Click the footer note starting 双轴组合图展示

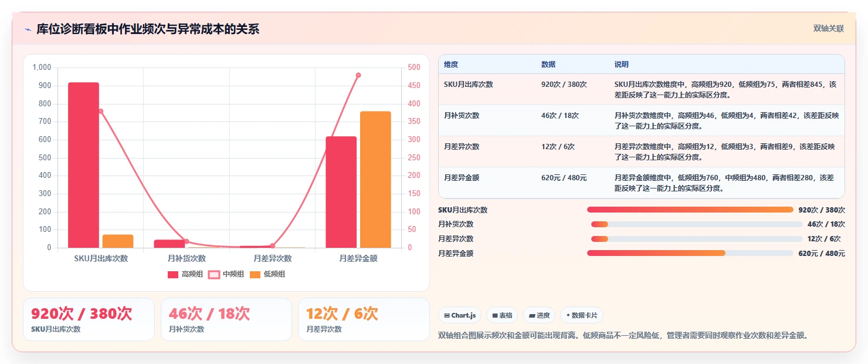(x=624, y=335)
